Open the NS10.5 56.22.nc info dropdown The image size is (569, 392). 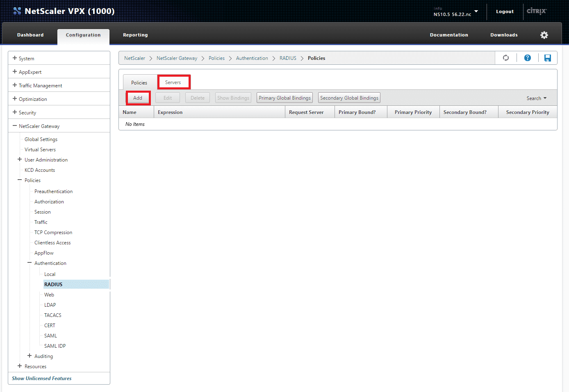coord(455,12)
